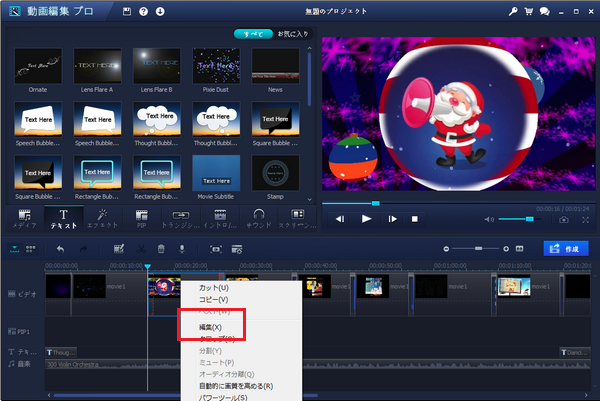Adjust the preview volume slider
Screen dimensions: 600x401
[520, 219]
